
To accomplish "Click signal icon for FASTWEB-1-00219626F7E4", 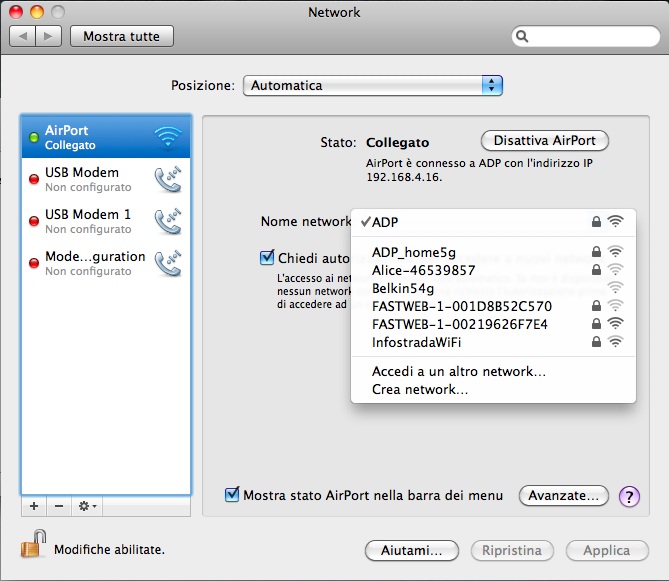I will point(615,323).
